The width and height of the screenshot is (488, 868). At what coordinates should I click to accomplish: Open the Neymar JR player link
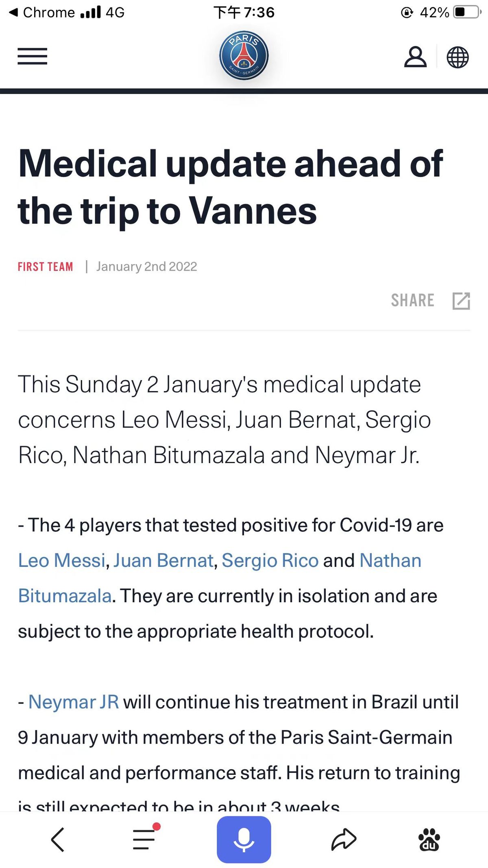(x=74, y=702)
